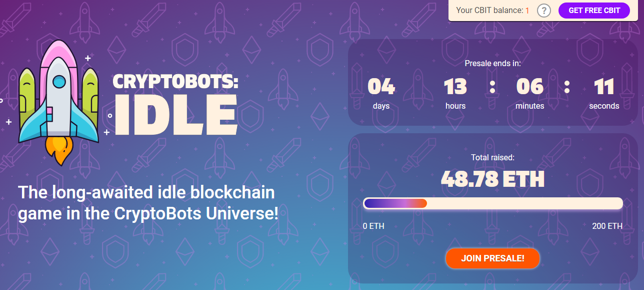Viewport: 644px width, 290px height.
Task: Click the question mark help icon
Action: pos(544,11)
